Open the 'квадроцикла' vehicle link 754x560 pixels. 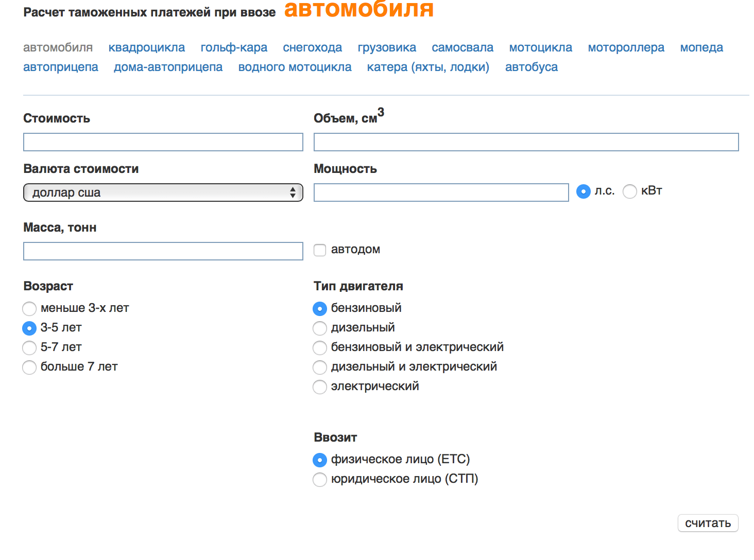[146, 48]
